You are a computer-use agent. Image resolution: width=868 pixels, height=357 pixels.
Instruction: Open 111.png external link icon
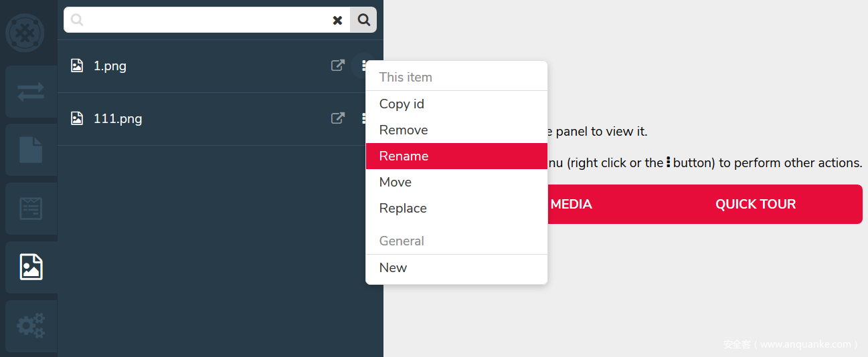click(x=338, y=118)
